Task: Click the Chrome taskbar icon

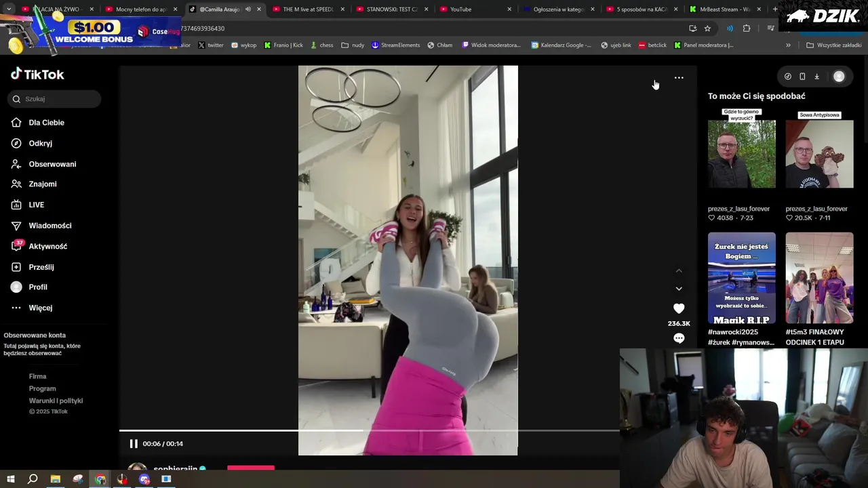Action: (100, 479)
